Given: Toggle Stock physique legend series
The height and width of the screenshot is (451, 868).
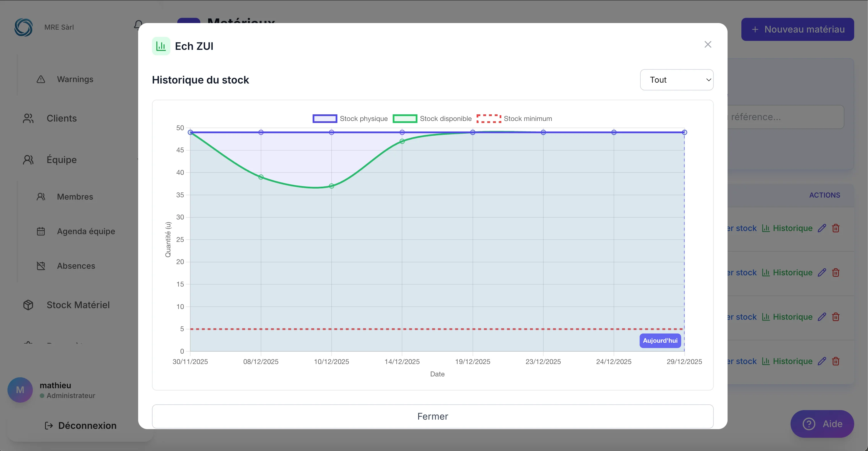Looking at the screenshot, I should click(350, 119).
